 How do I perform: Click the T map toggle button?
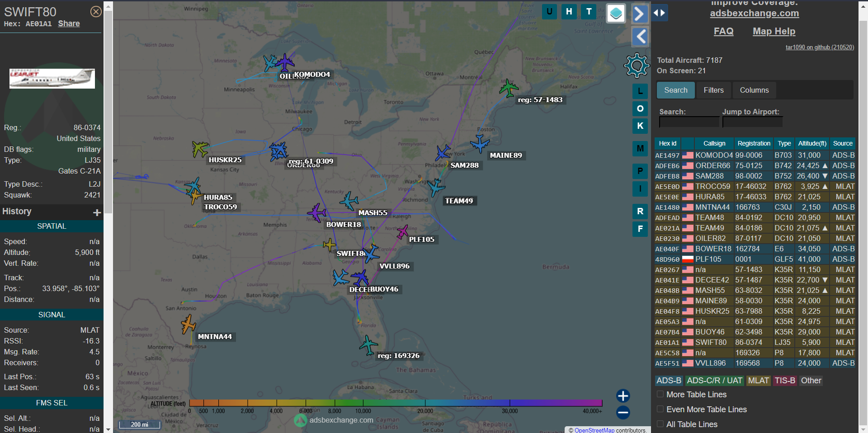589,12
